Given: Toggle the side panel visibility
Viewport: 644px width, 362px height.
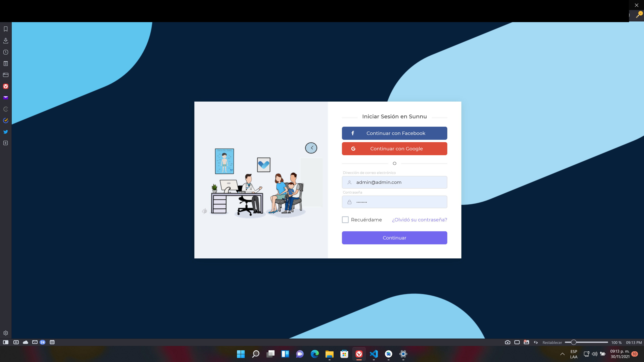Looking at the screenshot, I should [6, 342].
